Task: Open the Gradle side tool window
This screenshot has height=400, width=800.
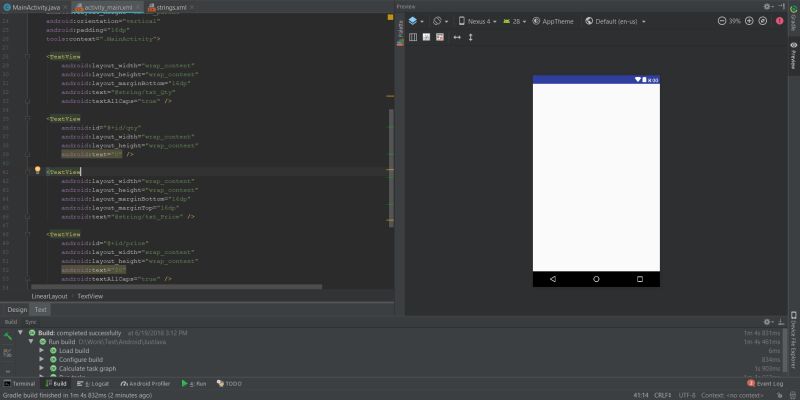Action: pos(793,17)
